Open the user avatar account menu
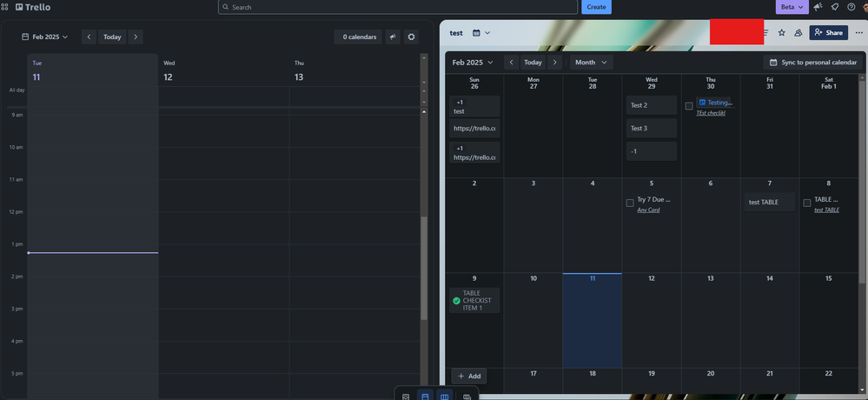 [x=865, y=7]
